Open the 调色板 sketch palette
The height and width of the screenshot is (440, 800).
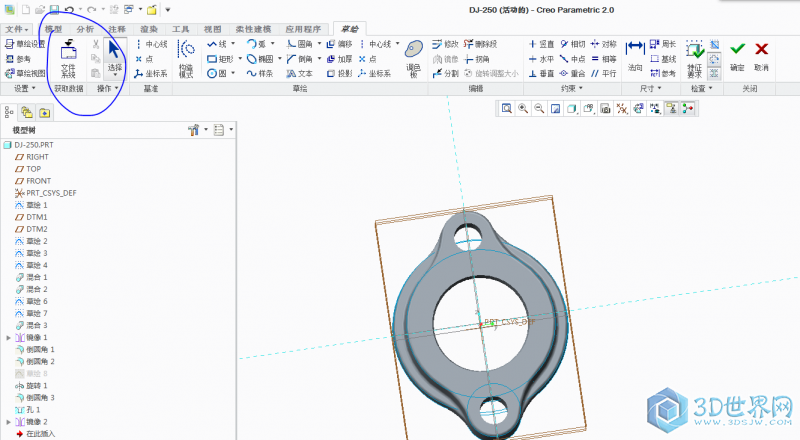(414, 58)
